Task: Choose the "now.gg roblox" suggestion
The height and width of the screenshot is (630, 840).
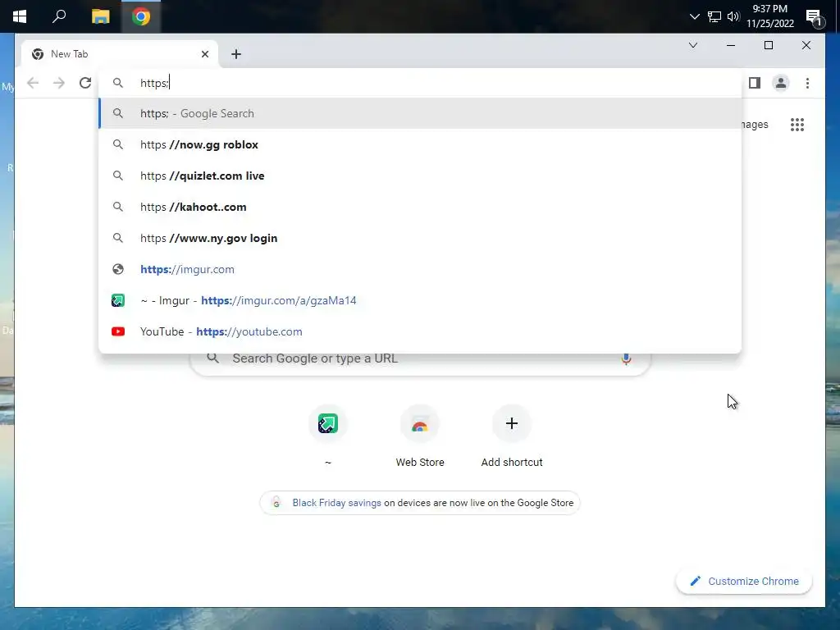Action: click(421, 144)
